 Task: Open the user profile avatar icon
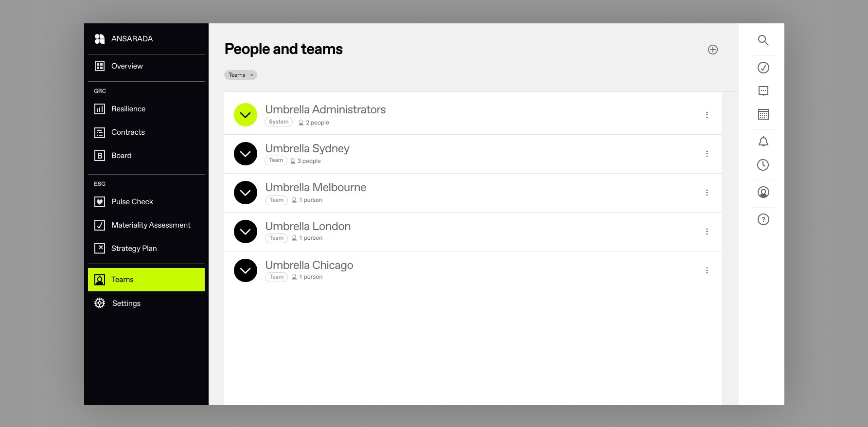tap(763, 192)
